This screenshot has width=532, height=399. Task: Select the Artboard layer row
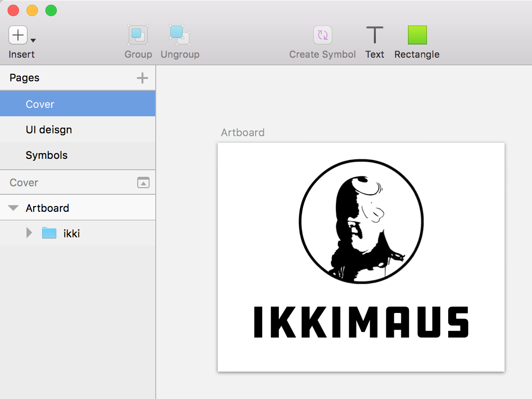point(78,208)
